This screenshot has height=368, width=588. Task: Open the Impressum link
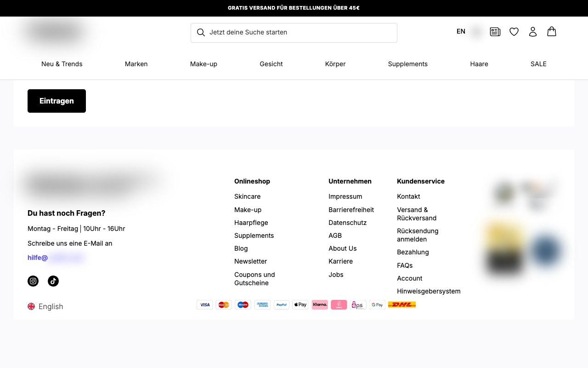tap(345, 196)
